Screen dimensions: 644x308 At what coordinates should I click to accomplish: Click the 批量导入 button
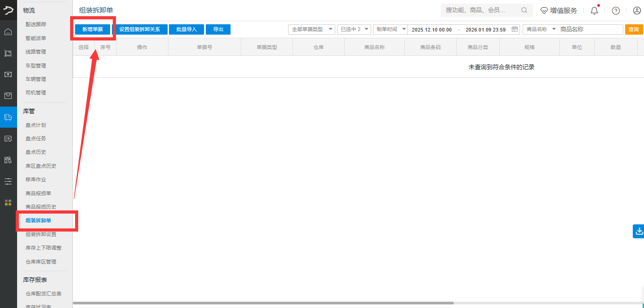point(187,29)
